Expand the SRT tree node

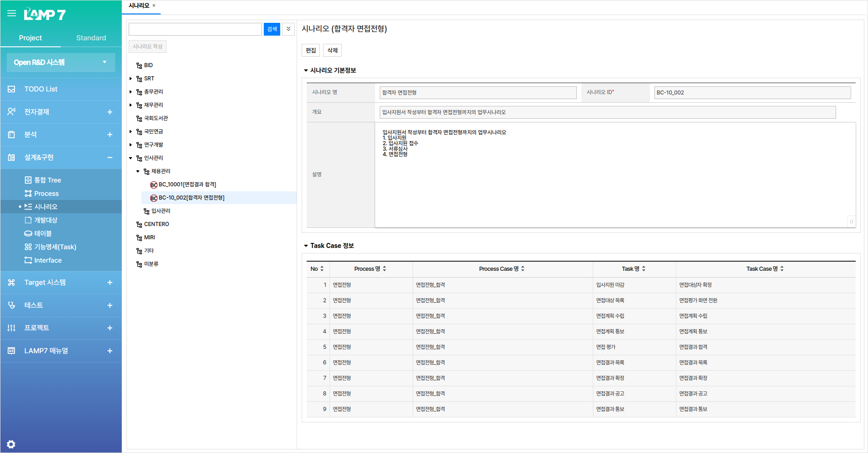pos(131,79)
